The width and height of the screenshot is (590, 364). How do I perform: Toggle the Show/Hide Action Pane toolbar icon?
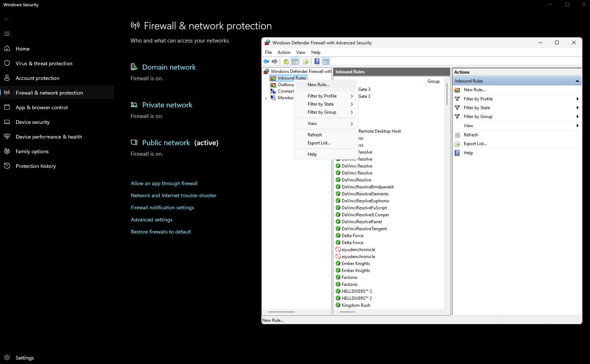(326, 62)
